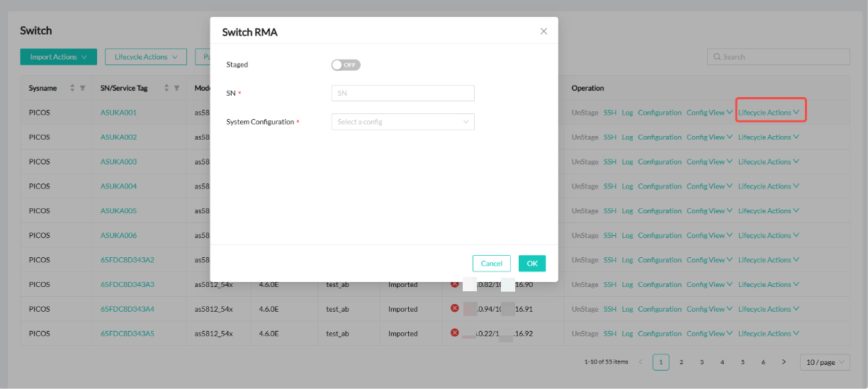Screen dimensions: 868x389
Task: Click red error status icon for 65FDC8D343A5
Action: pos(454,333)
